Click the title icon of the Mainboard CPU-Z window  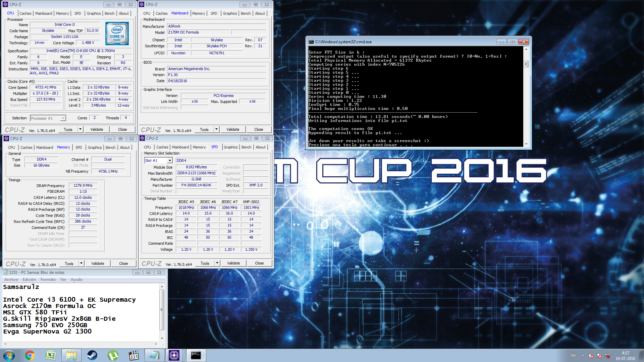(x=142, y=4)
